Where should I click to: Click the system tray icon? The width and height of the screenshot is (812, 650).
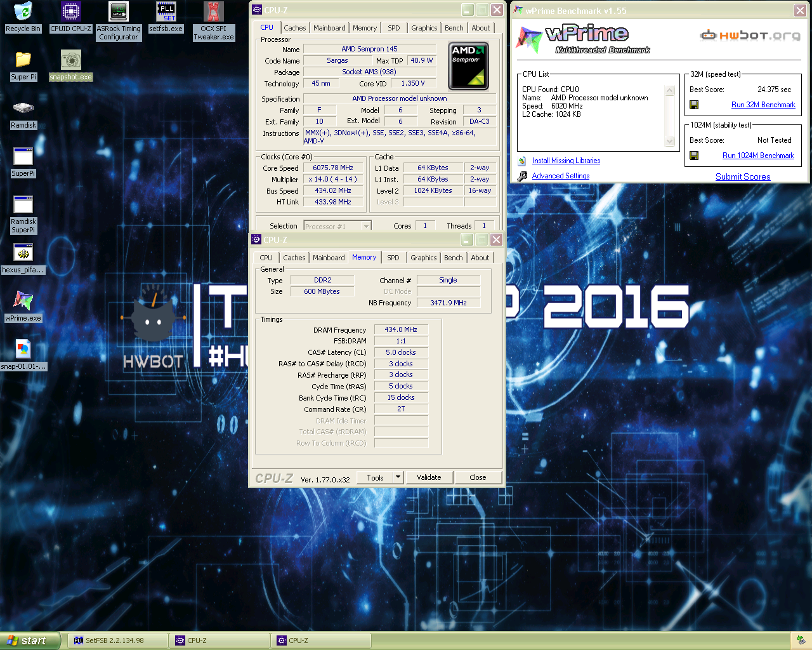point(801,640)
